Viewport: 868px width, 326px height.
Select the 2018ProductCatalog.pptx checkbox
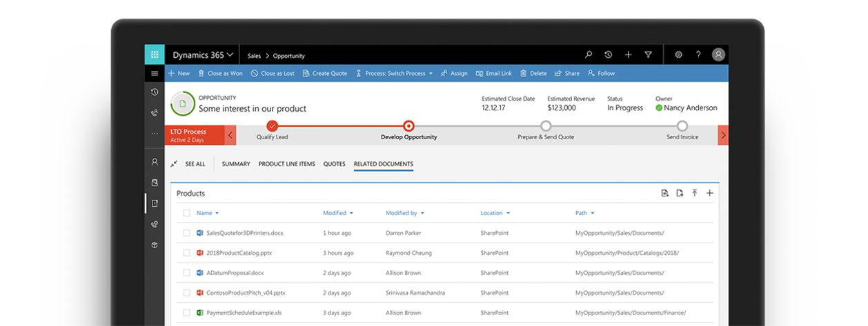186,253
